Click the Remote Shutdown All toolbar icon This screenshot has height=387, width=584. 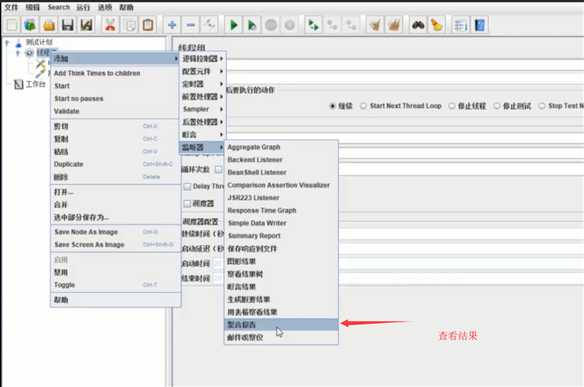350,25
